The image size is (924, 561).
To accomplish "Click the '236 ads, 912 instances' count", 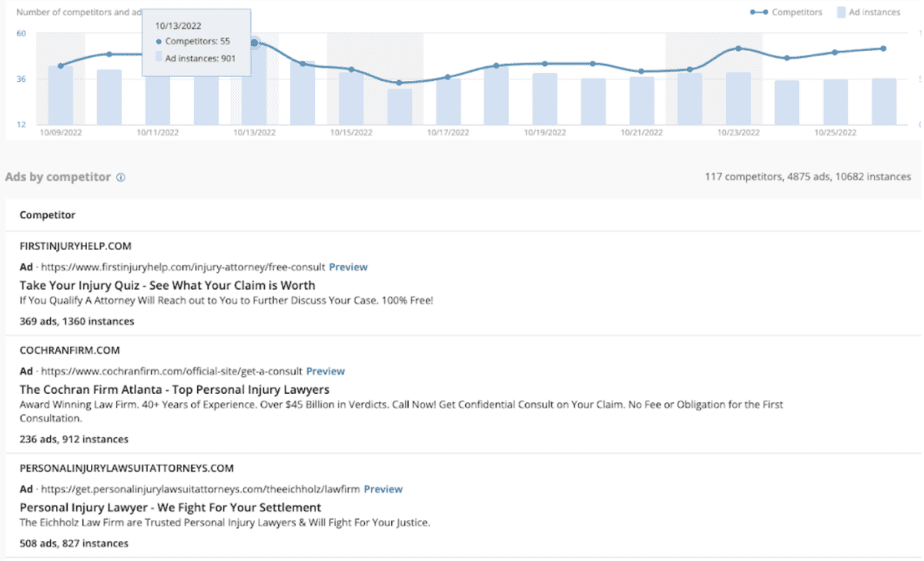I will point(74,439).
